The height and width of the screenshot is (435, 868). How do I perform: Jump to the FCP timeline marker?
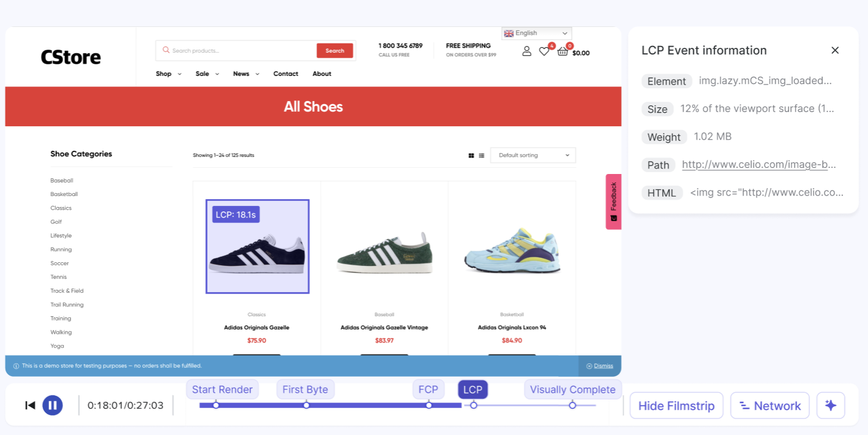click(x=428, y=390)
